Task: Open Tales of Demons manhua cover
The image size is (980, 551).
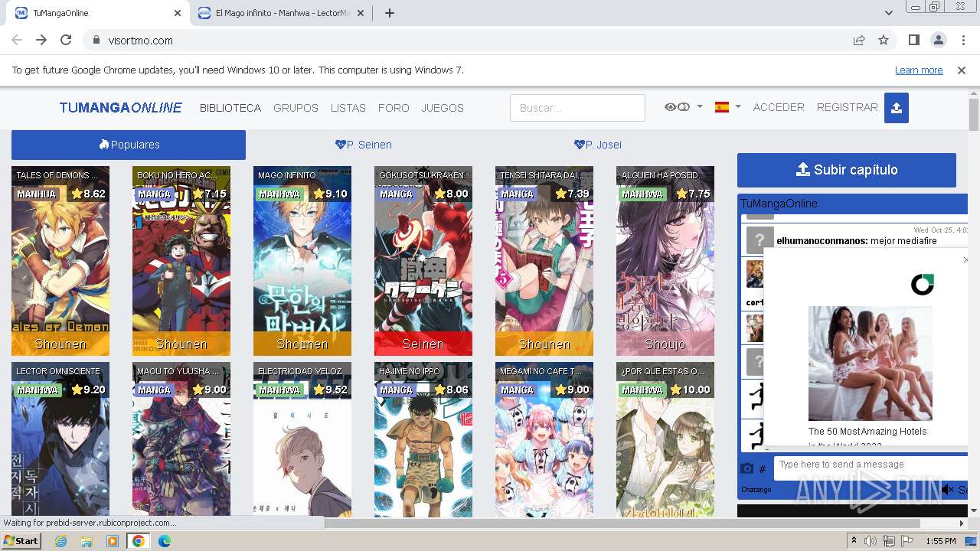Action: click(x=60, y=261)
